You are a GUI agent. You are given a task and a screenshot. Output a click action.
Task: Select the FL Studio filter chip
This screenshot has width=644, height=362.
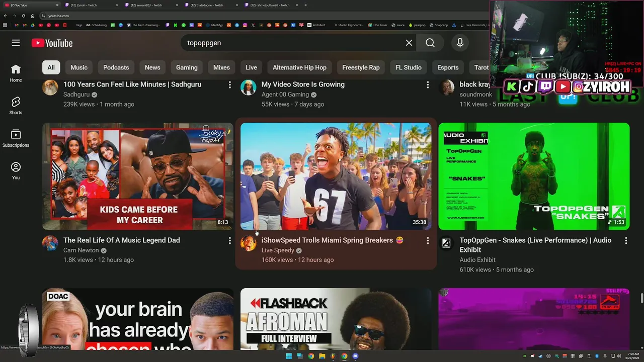pyautogui.click(x=409, y=67)
